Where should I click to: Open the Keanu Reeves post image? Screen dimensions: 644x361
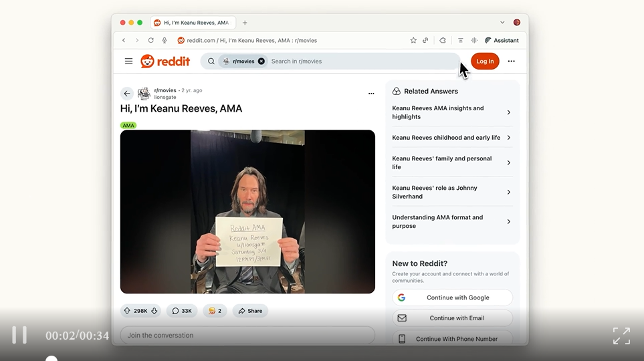[247, 211]
